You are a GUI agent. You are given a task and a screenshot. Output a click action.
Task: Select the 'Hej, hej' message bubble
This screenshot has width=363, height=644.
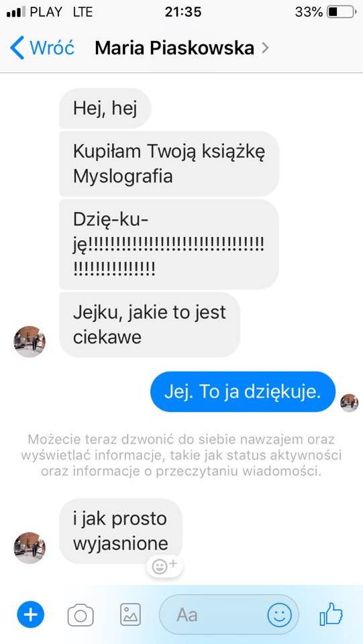point(105,108)
